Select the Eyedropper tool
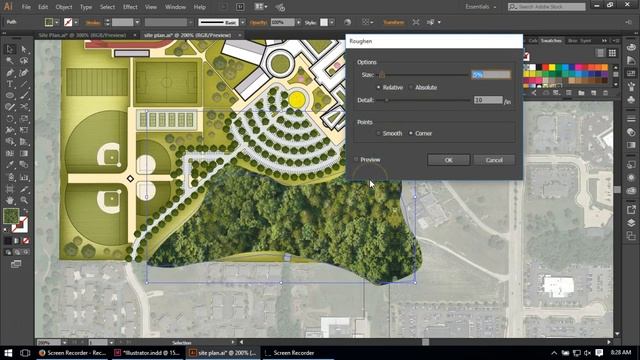 pyautogui.click(x=10, y=165)
